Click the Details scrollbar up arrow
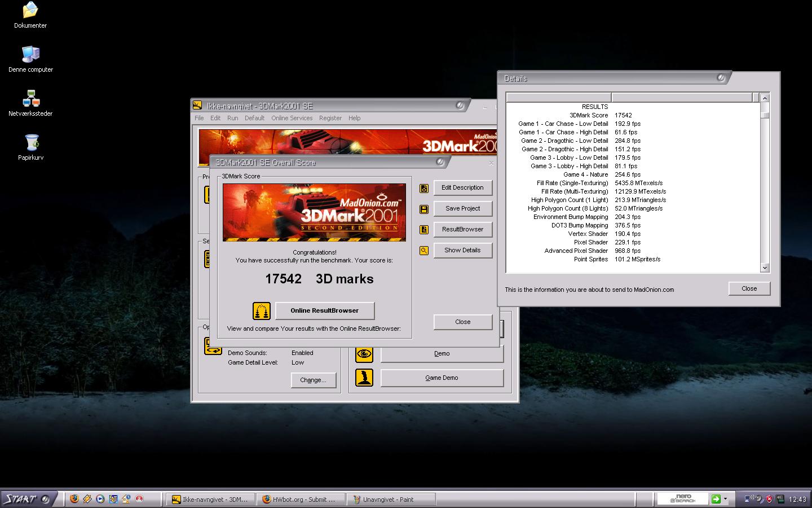The image size is (812, 508). click(x=765, y=98)
